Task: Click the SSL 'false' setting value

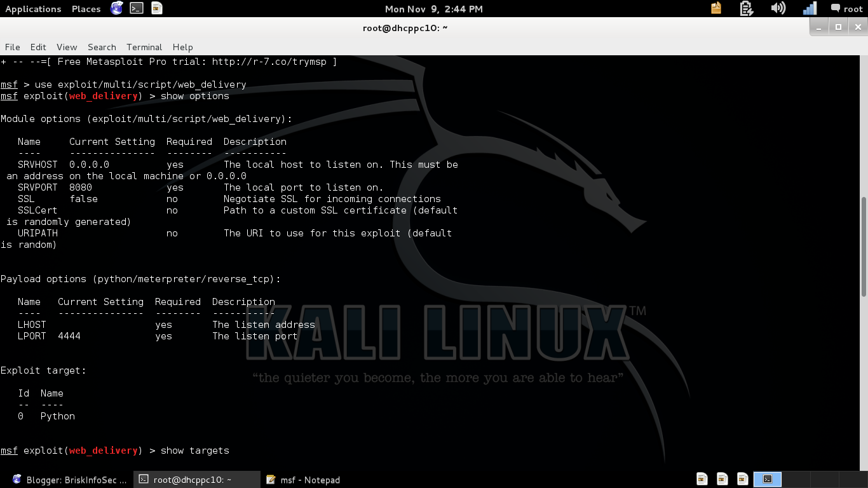Action: coord(83,199)
